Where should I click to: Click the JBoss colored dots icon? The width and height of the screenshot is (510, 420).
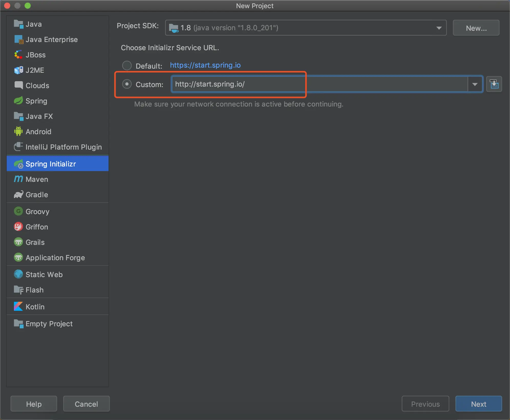pyautogui.click(x=18, y=55)
